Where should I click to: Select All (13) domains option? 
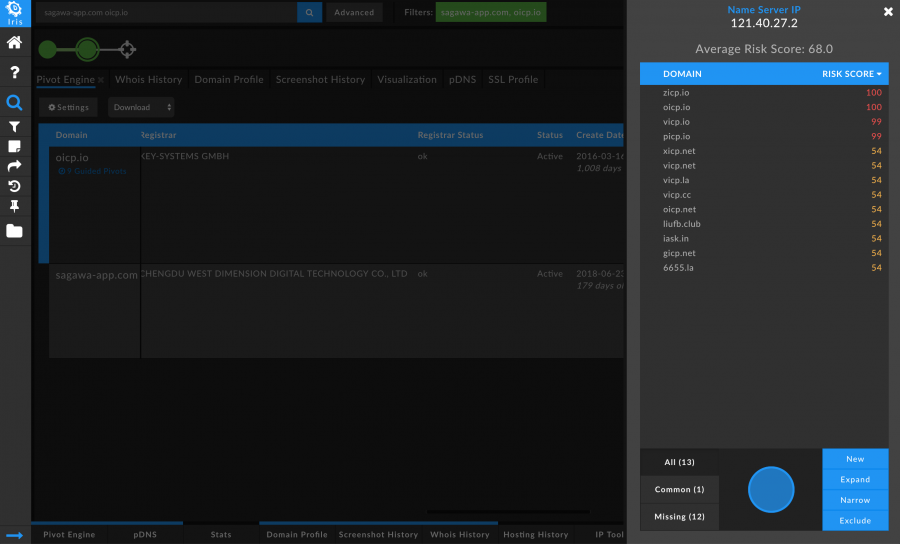click(680, 463)
